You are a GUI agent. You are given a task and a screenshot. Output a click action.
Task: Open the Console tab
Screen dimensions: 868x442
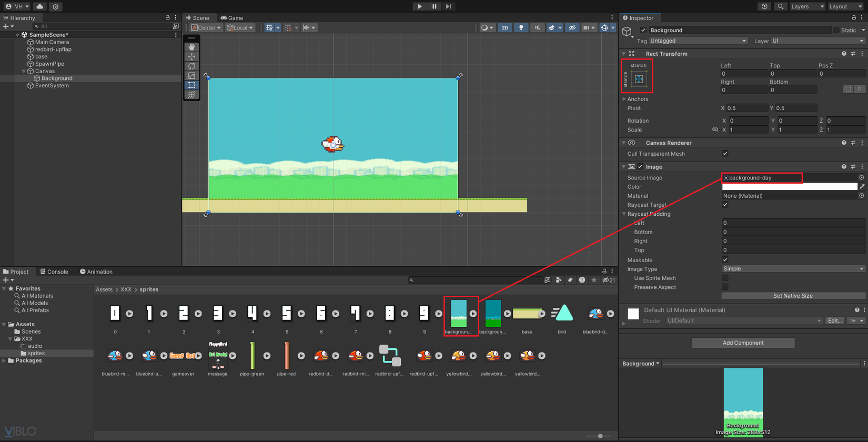(54, 272)
